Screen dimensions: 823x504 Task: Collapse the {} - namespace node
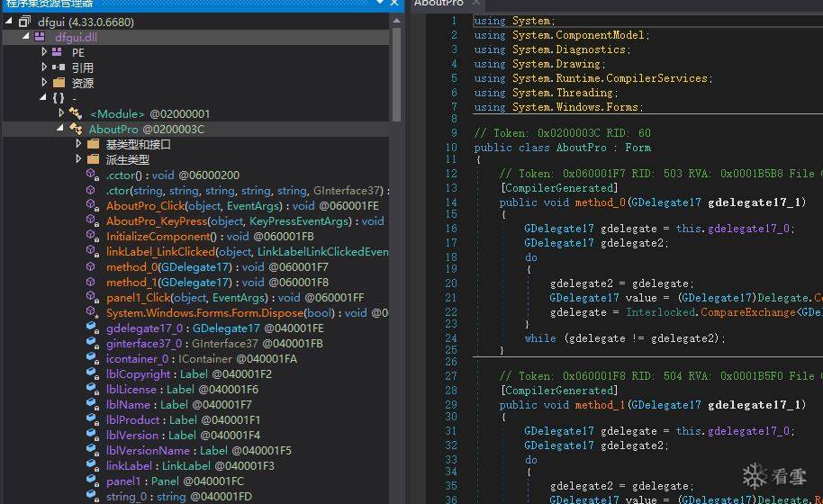tap(43, 97)
